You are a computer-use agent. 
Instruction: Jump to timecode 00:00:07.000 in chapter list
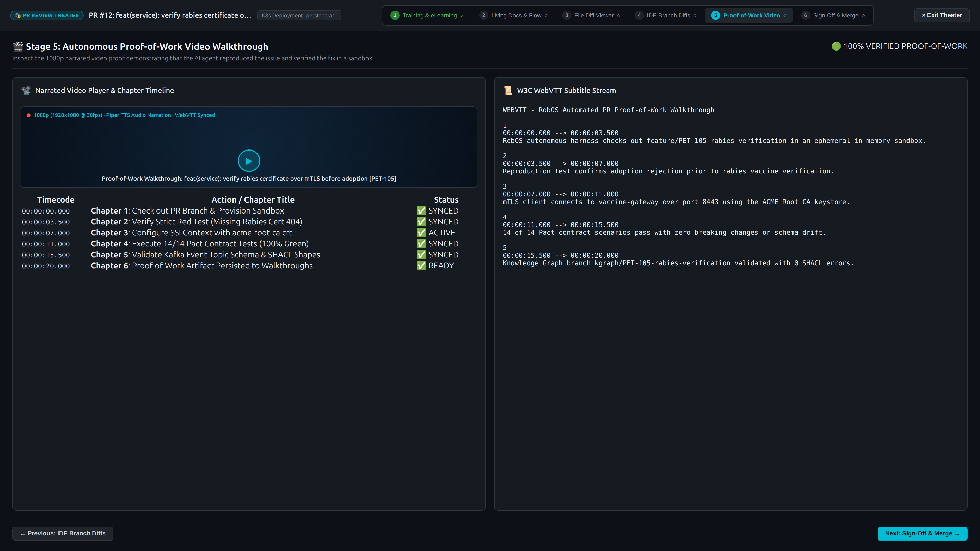click(x=46, y=233)
